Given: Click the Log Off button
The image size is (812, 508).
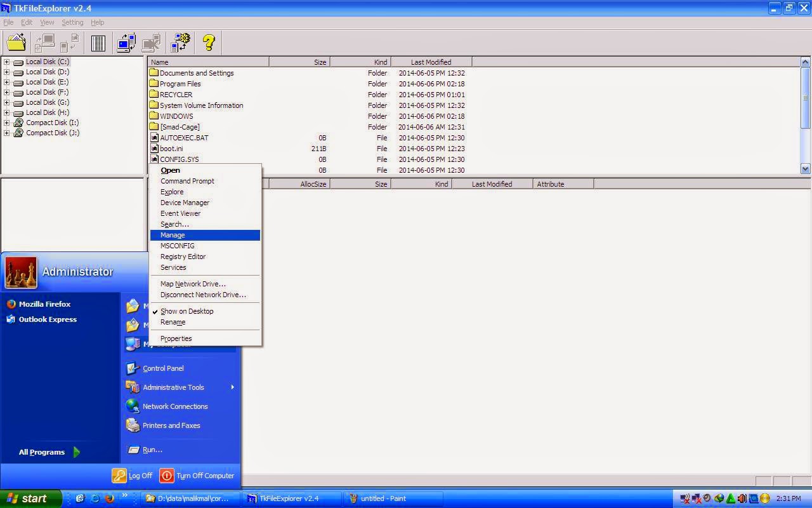Looking at the screenshot, I should pos(132,476).
